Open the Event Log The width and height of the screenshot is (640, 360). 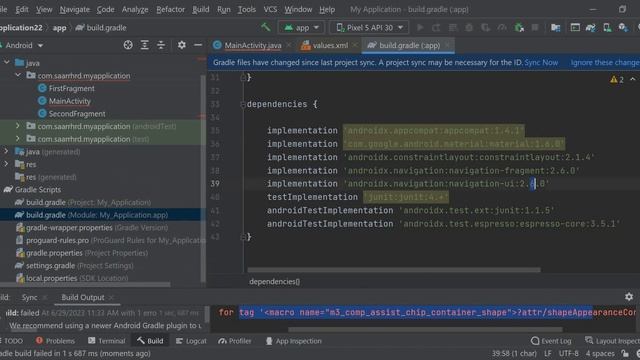point(551,341)
